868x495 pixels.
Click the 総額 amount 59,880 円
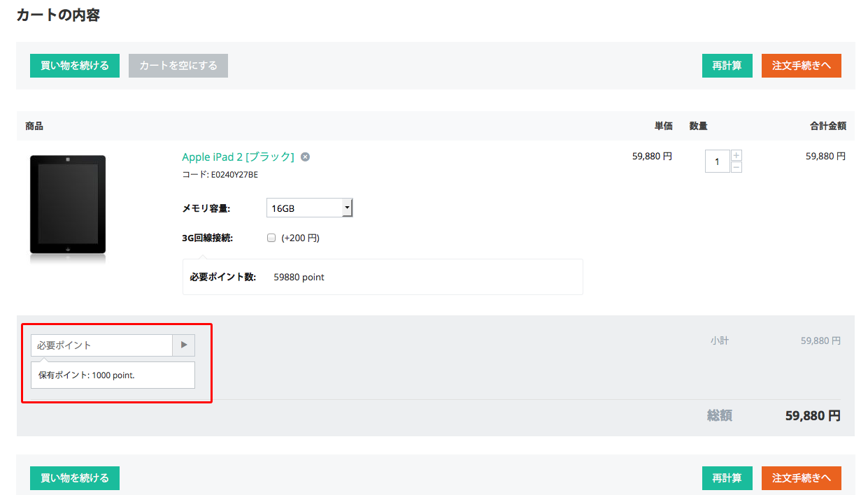pyautogui.click(x=813, y=415)
